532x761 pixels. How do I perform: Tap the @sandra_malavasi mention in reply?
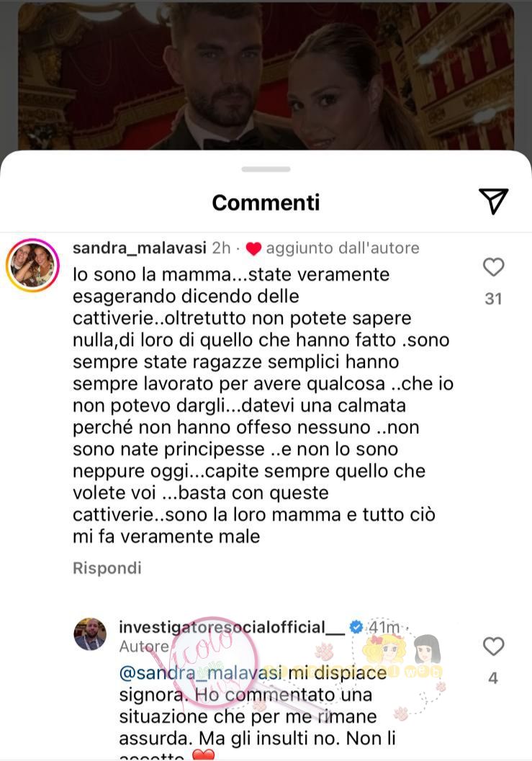pyautogui.click(x=200, y=673)
